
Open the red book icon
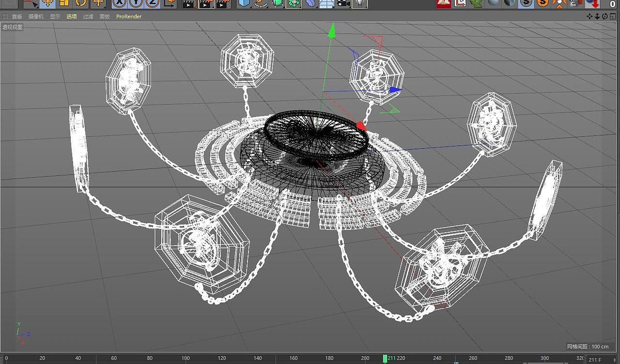pyautogui.click(x=443, y=4)
